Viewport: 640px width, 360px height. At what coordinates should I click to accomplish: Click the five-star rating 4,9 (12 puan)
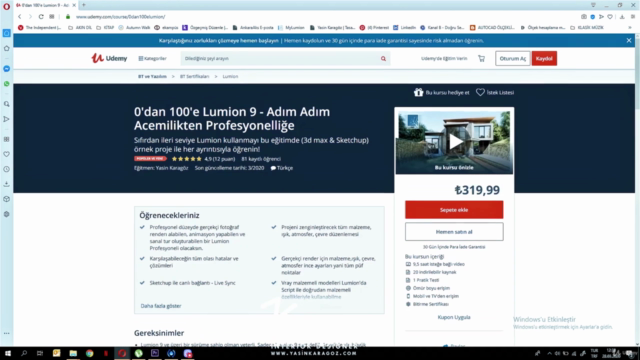[203, 159]
